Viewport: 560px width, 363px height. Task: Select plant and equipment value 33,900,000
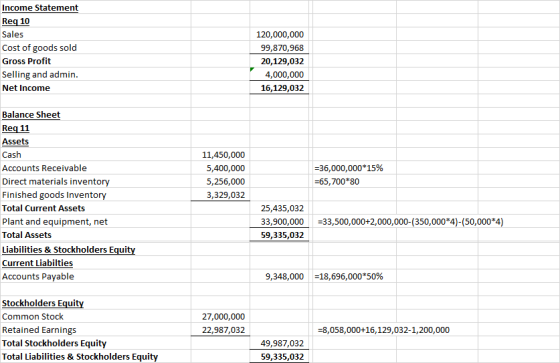point(282,222)
